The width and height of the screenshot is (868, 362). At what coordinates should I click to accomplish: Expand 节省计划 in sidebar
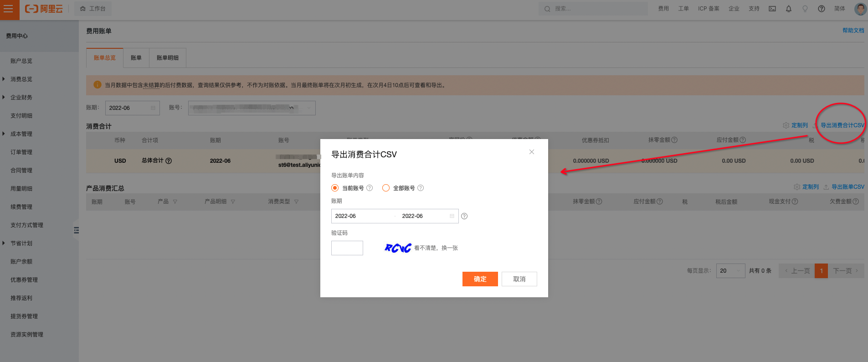pos(21,243)
